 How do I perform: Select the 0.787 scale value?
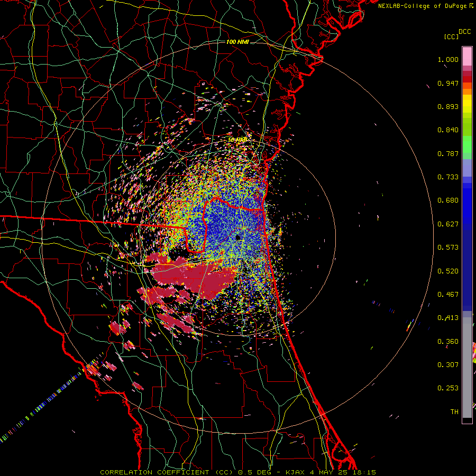pos(448,153)
